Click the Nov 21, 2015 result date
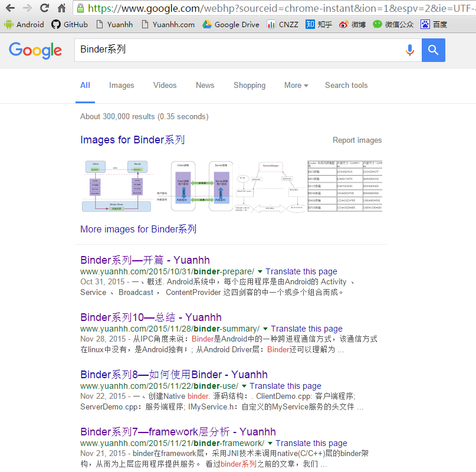 click(x=103, y=453)
